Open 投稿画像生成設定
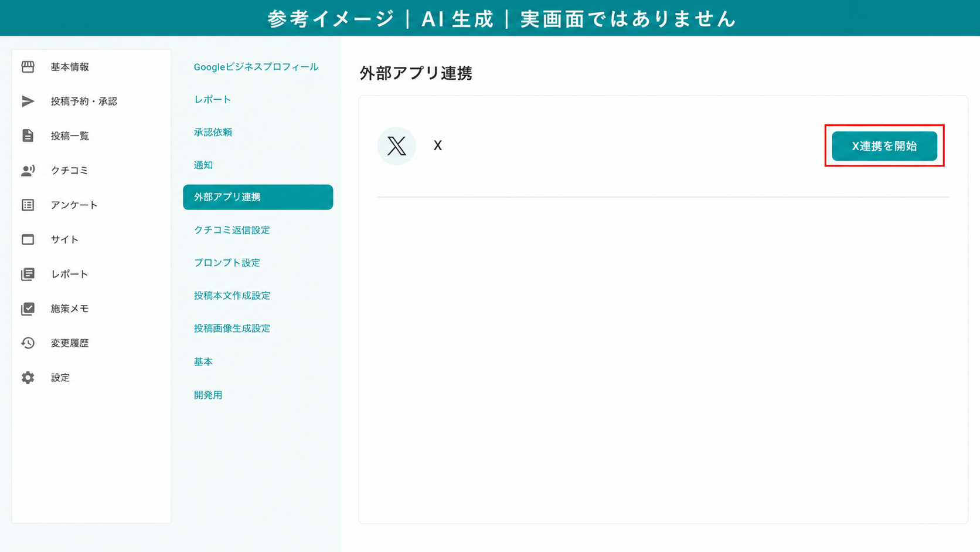 pyautogui.click(x=232, y=329)
